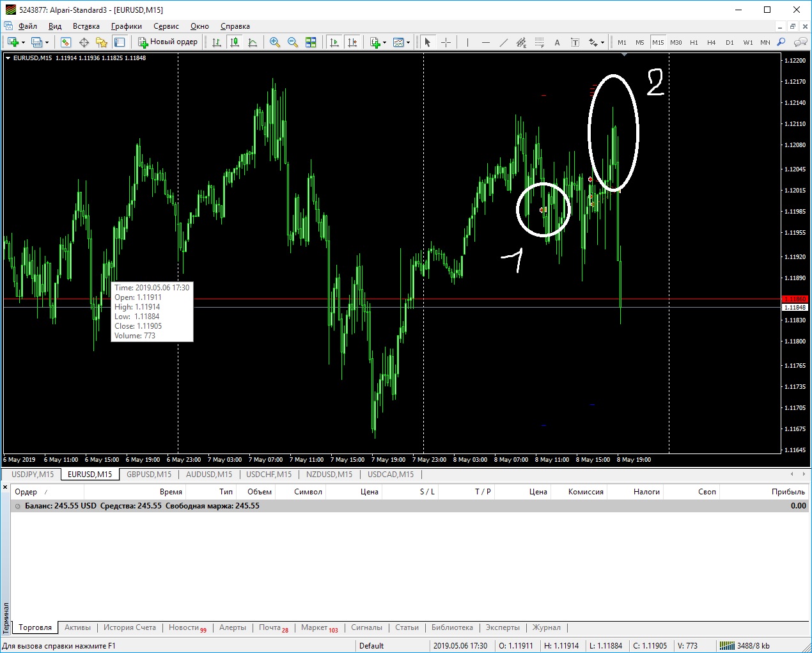The width and height of the screenshot is (812, 653).
Task: Click the search magnifier icon
Action: click(x=781, y=42)
